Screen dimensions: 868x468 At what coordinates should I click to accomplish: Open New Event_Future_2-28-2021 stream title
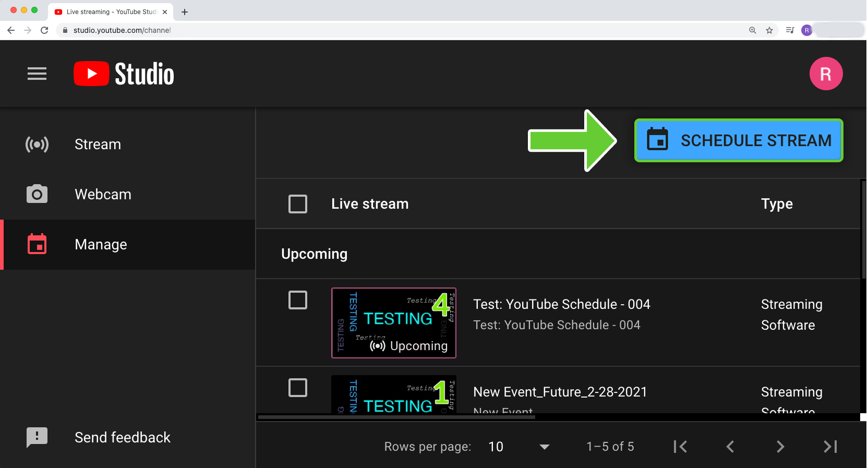(x=560, y=392)
